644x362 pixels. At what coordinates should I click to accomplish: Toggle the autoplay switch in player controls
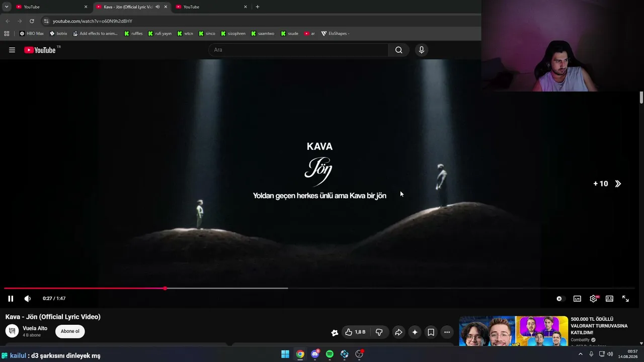[x=559, y=299]
